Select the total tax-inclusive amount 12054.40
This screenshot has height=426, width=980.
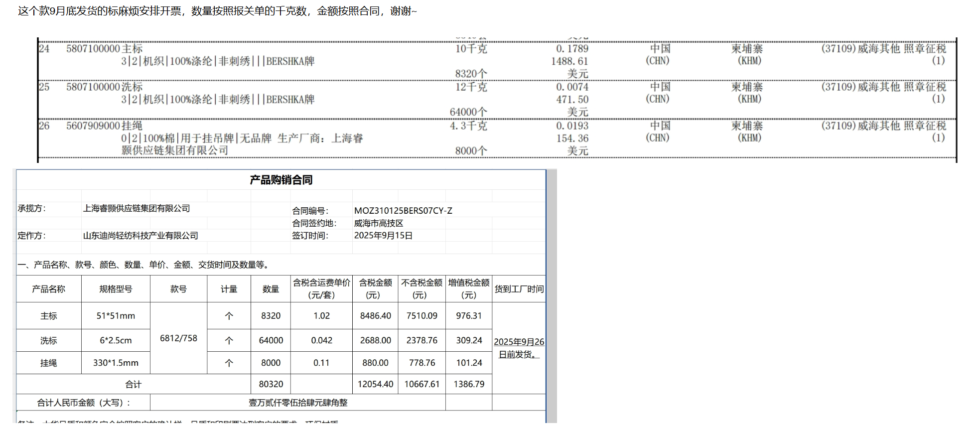(x=375, y=384)
